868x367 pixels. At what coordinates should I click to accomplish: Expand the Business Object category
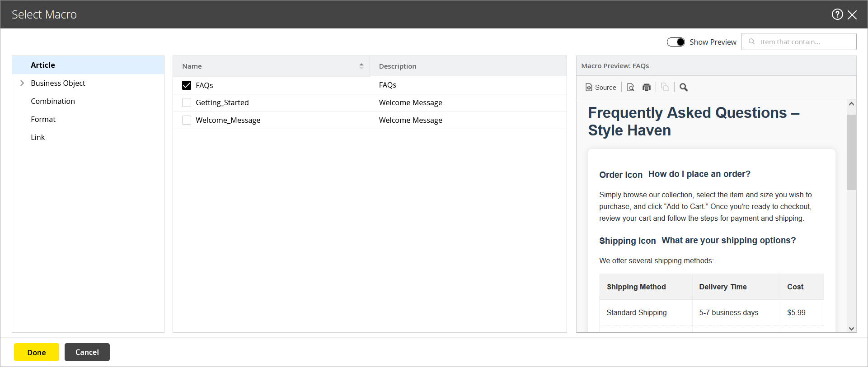pyautogui.click(x=22, y=83)
